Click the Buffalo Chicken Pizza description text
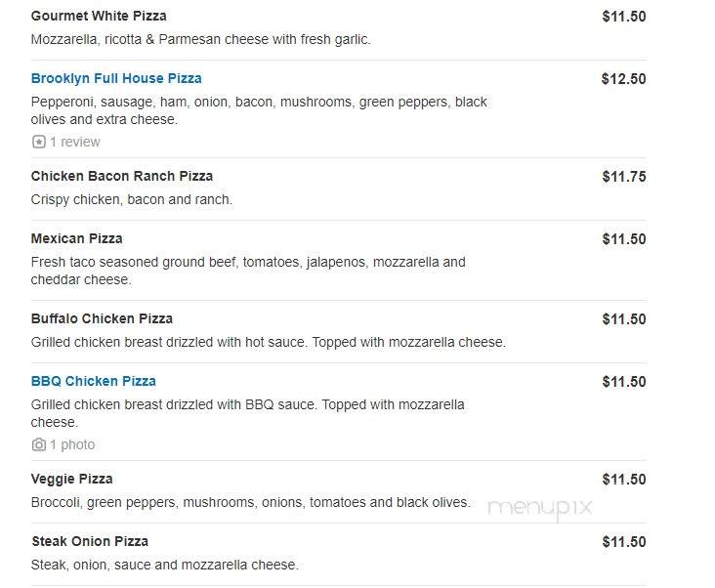The height and width of the screenshot is (588, 715). tap(268, 342)
